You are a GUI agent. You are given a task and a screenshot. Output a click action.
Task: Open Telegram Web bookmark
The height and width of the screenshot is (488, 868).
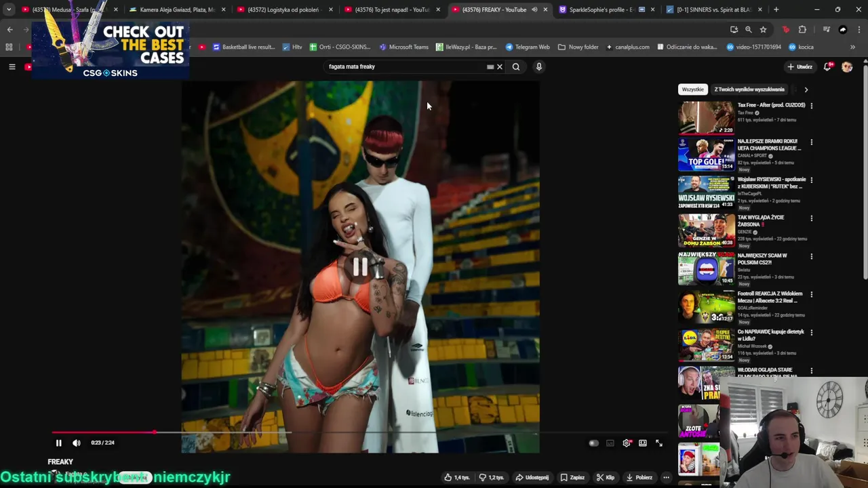tap(528, 47)
